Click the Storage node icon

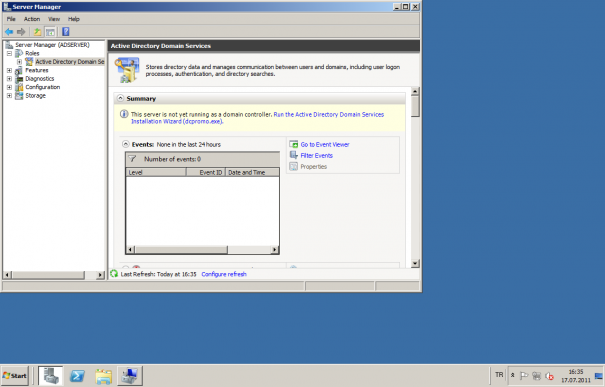coord(19,96)
